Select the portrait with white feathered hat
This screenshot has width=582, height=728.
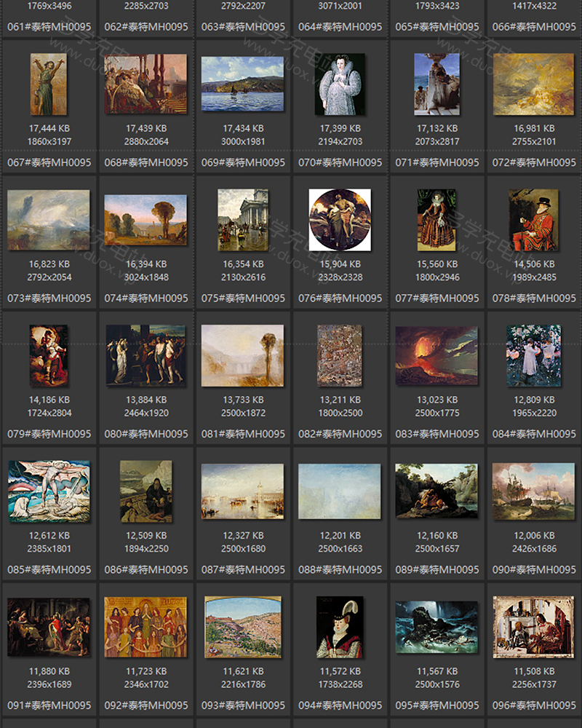[x=340, y=627]
